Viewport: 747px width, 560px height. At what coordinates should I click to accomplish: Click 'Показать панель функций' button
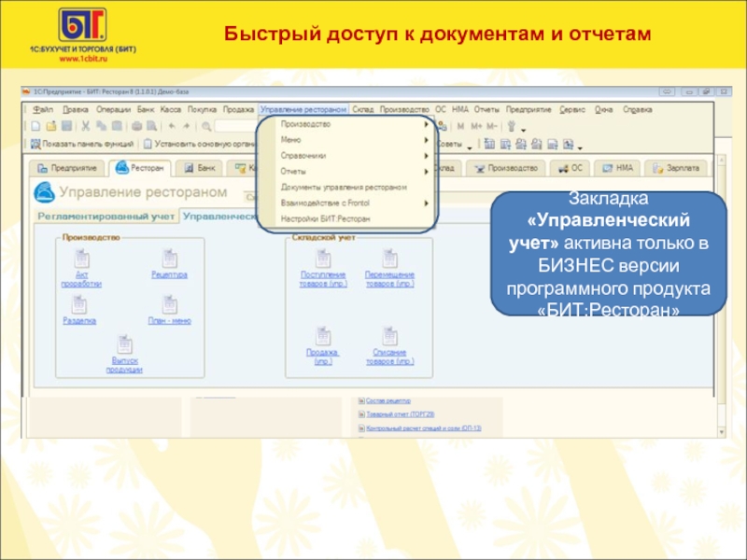pyautogui.click(x=82, y=144)
